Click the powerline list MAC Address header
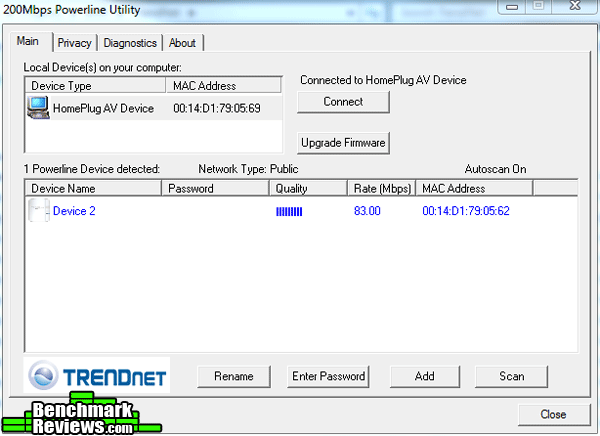Screen dimensions: 600x436 [474, 188]
